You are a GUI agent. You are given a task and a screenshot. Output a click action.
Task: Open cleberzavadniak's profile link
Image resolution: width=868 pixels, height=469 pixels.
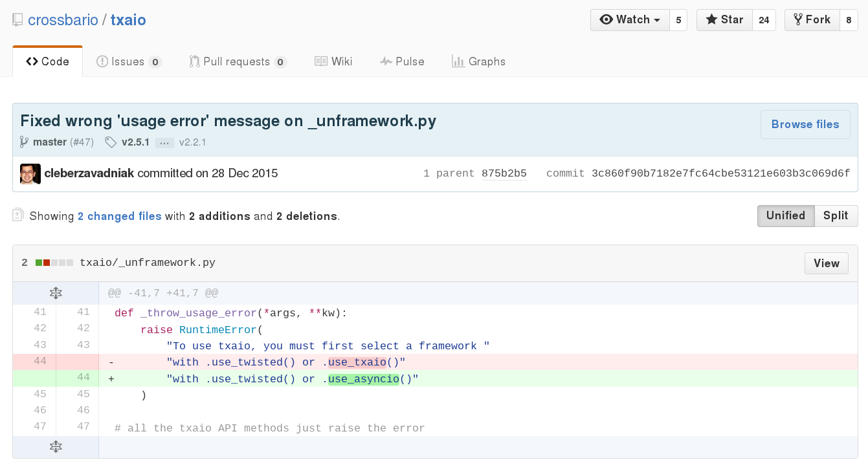coord(89,173)
